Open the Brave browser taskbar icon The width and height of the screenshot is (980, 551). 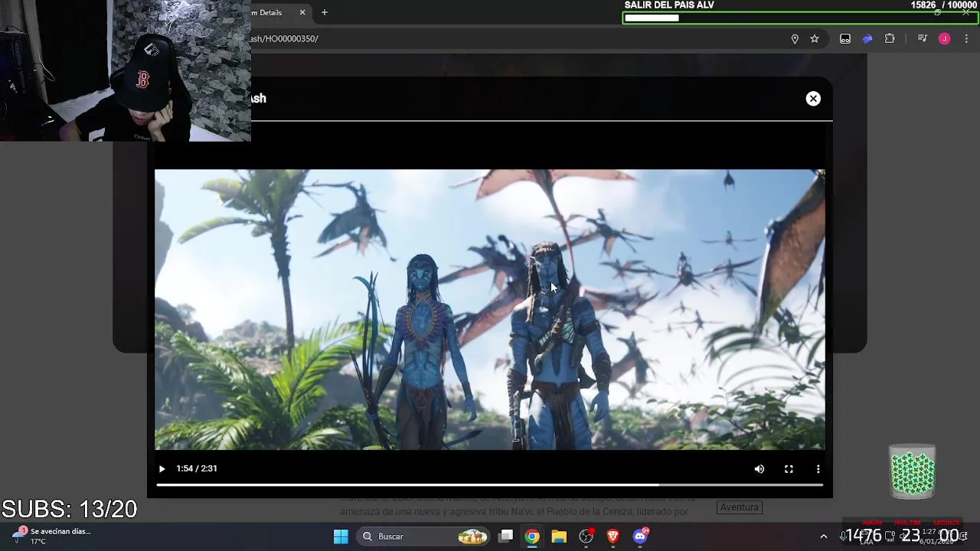point(613,536)
